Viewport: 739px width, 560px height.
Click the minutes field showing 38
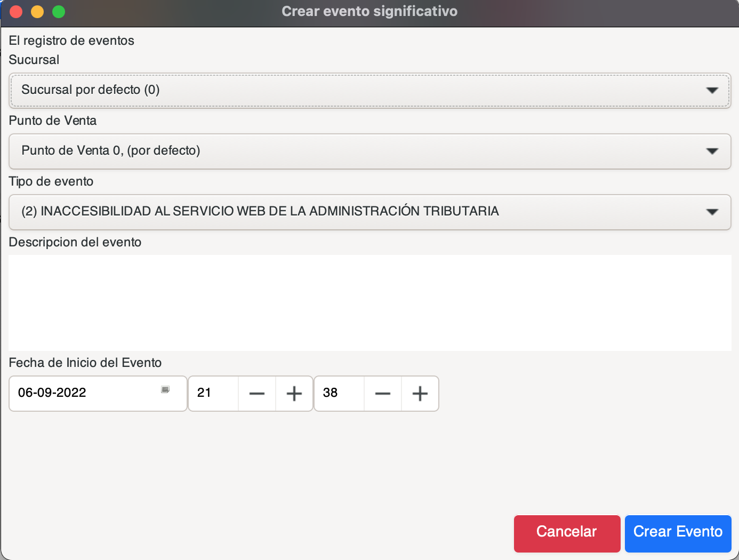point(339,394)
